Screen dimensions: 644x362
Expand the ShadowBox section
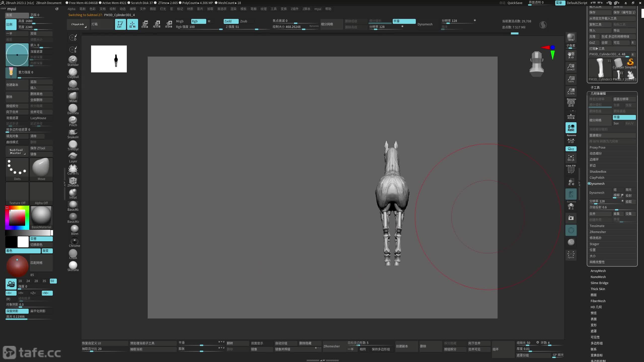(598, 171)
